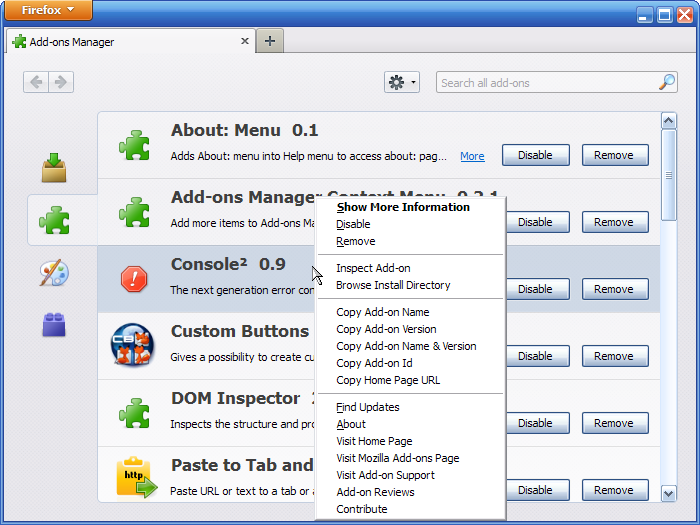
Task: Select Browse Install Directory
Action: pyautogui.click(x=410, y=285)
